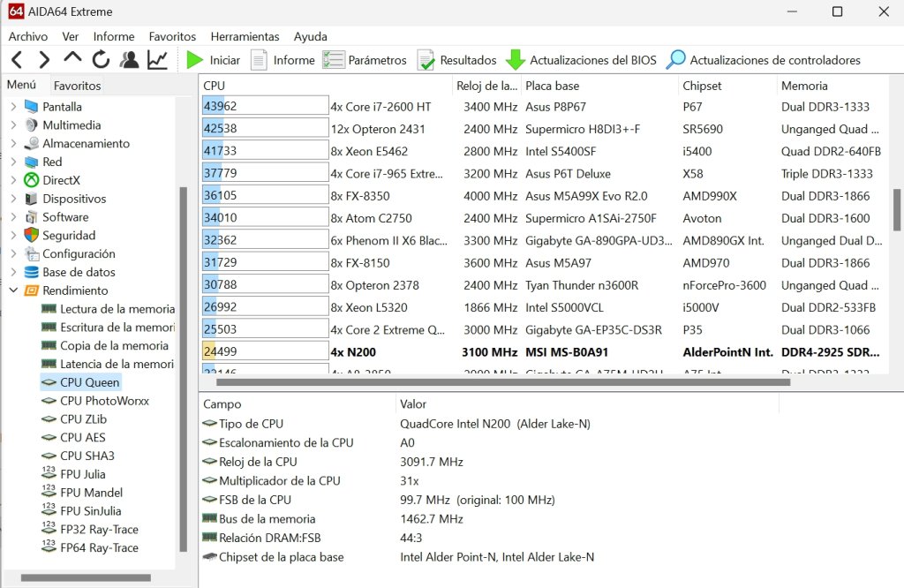
Task: Click the Campo column header
Action: (298, 404)
